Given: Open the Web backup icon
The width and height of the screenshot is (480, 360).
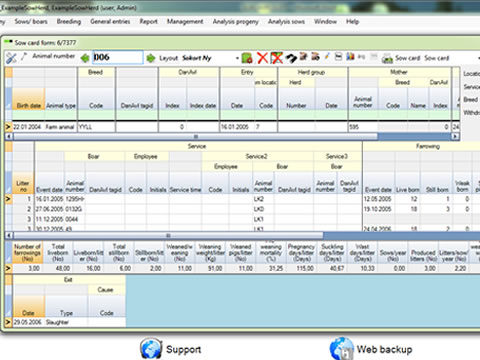Looking at the screenshot, I should pos(341,349).
